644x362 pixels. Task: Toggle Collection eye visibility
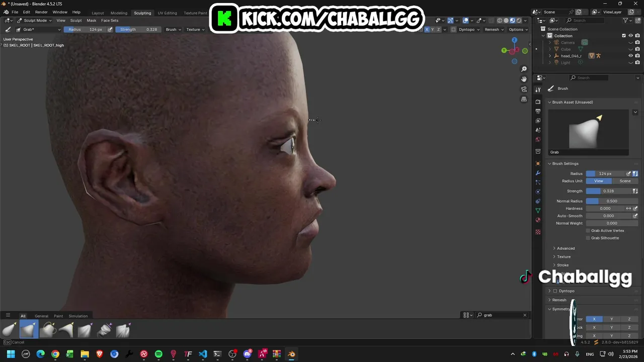[630, 36]
